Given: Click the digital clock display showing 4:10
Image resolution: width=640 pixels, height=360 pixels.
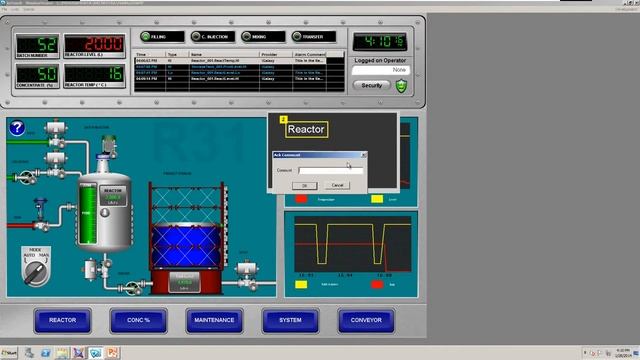Looking at the screenshot, I should pos(380,42).
